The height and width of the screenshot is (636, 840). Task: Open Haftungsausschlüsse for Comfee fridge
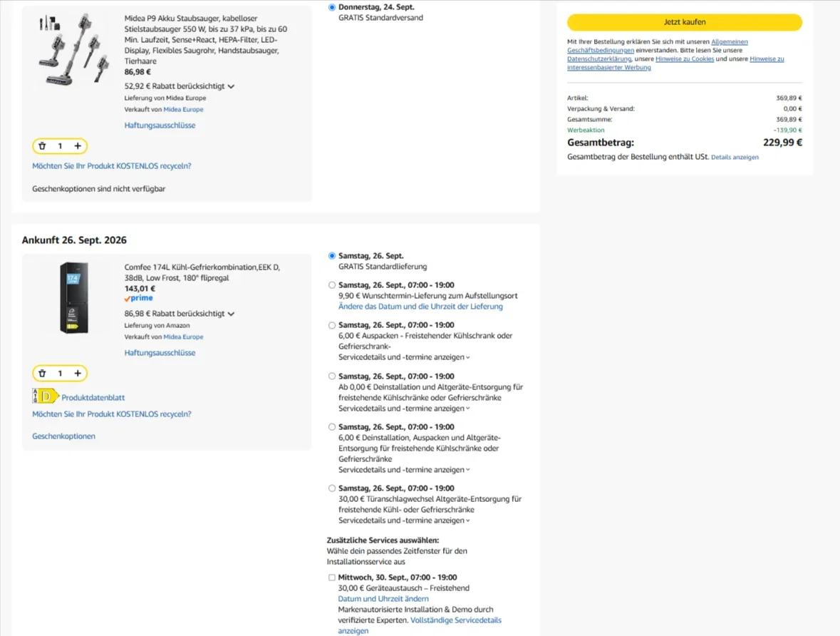(x=160, y=353)
